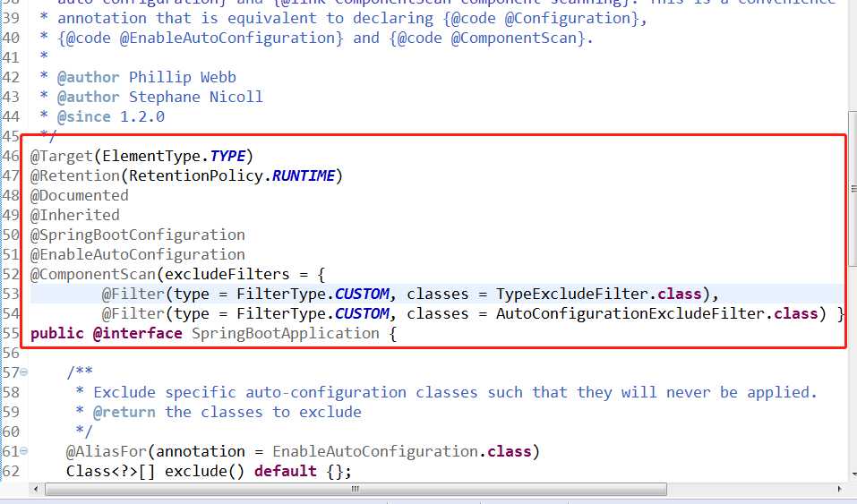
Task: Click the horizontal scrollbar left arrow
Action: 36,488
